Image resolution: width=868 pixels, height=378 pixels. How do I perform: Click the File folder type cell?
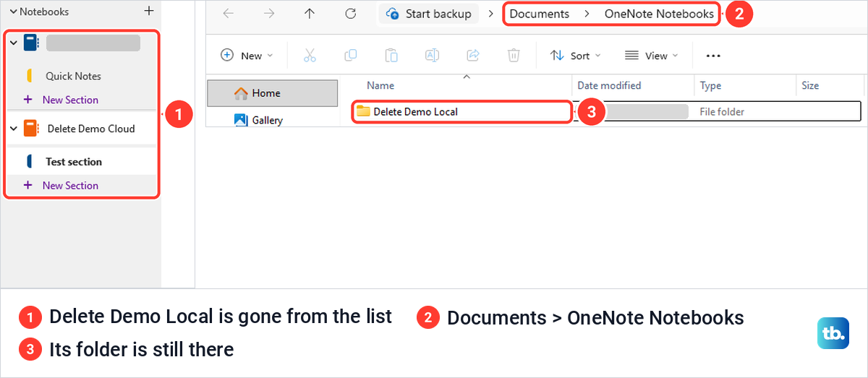click(x=722, y=111)
